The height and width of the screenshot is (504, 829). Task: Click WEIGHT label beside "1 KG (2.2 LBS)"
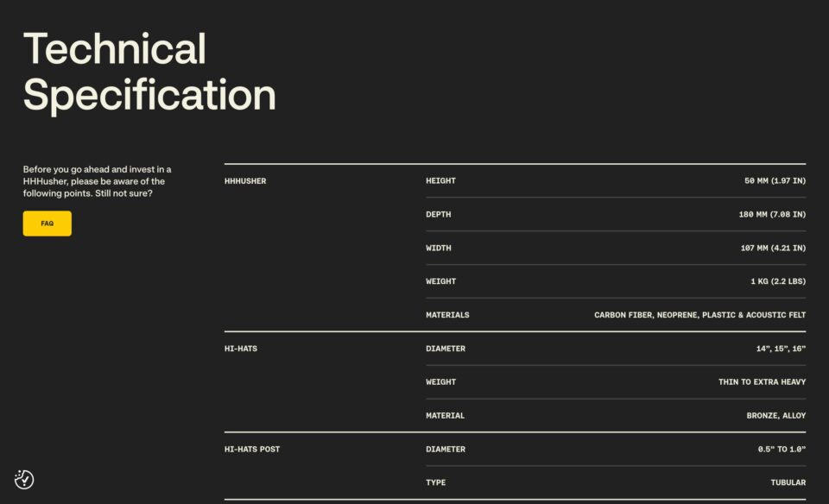440,281
